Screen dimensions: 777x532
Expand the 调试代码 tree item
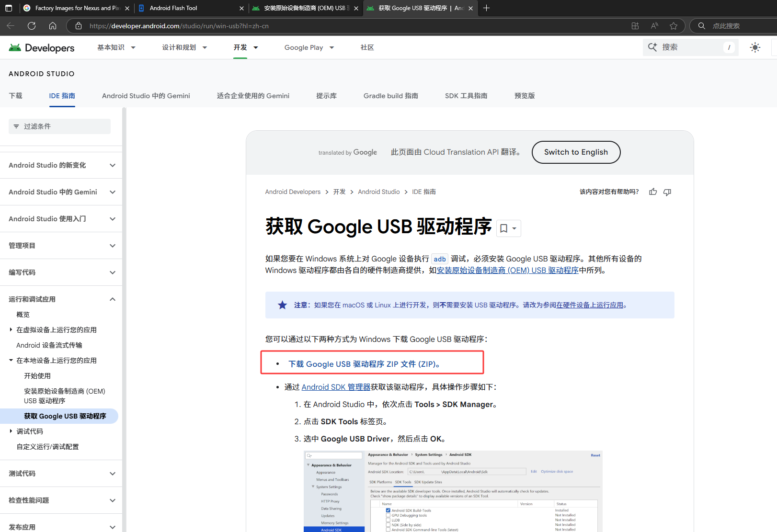pyautogui.click(x=11, y=431)
